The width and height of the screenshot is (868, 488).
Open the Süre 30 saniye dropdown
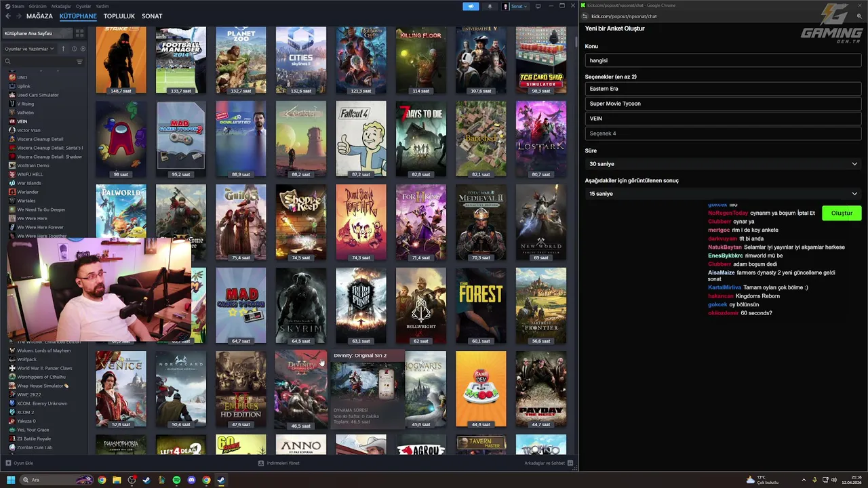point(723,164)
